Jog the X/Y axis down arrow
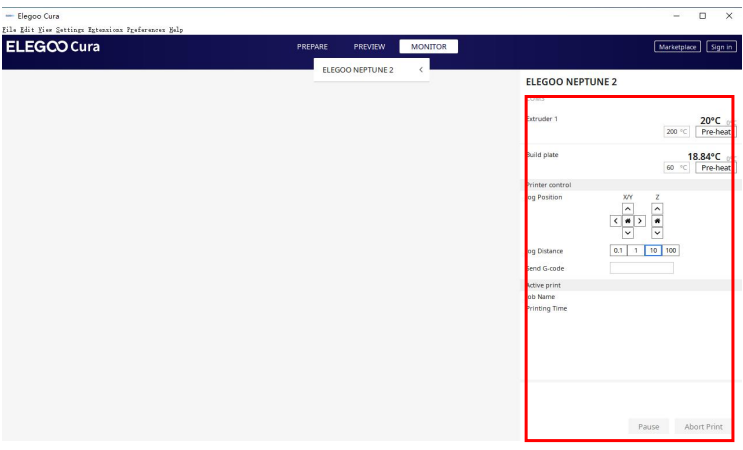Screen dimensions: 743x450 627,233
